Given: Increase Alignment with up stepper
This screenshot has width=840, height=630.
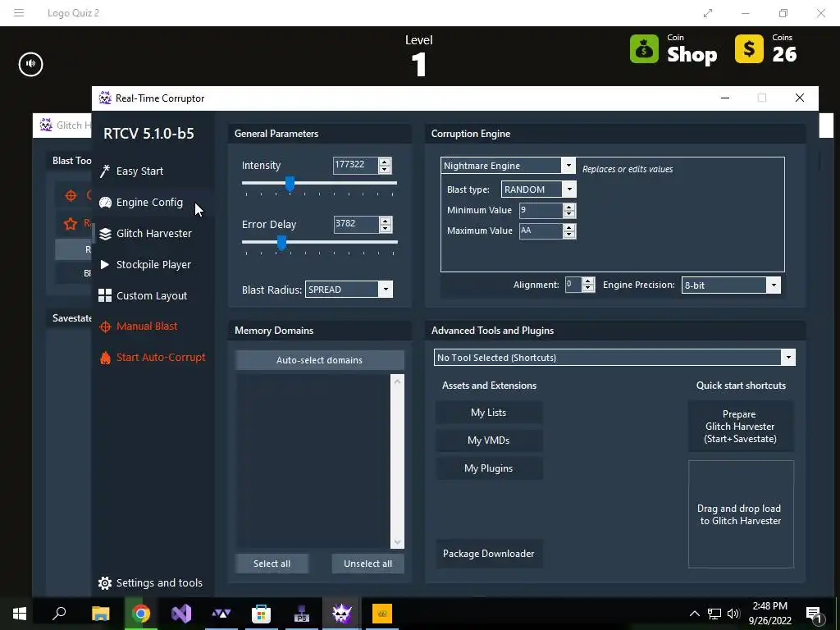Looking at the screenshot, I should tap(588, 281).
